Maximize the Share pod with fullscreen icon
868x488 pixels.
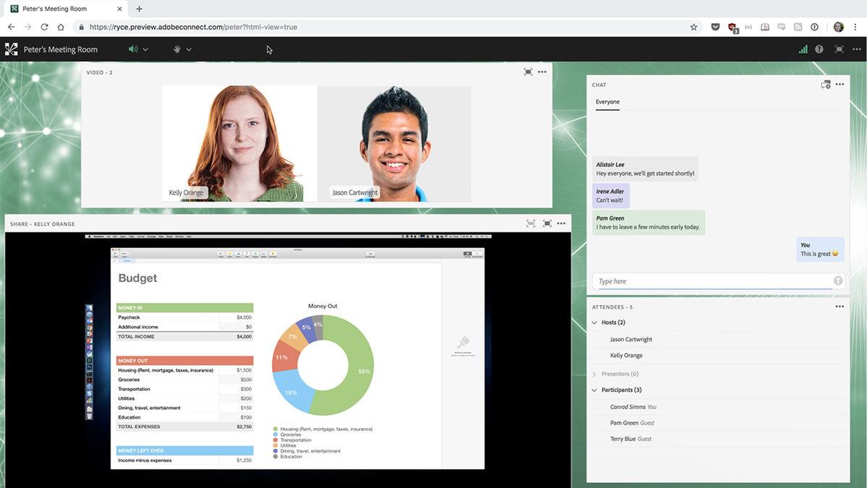(546, 224)
